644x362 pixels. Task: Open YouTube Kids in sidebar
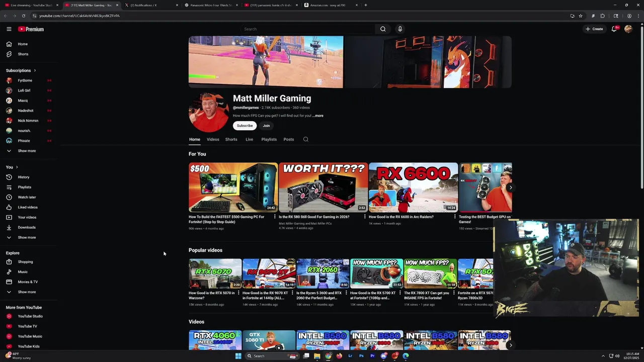pos(29,346)
